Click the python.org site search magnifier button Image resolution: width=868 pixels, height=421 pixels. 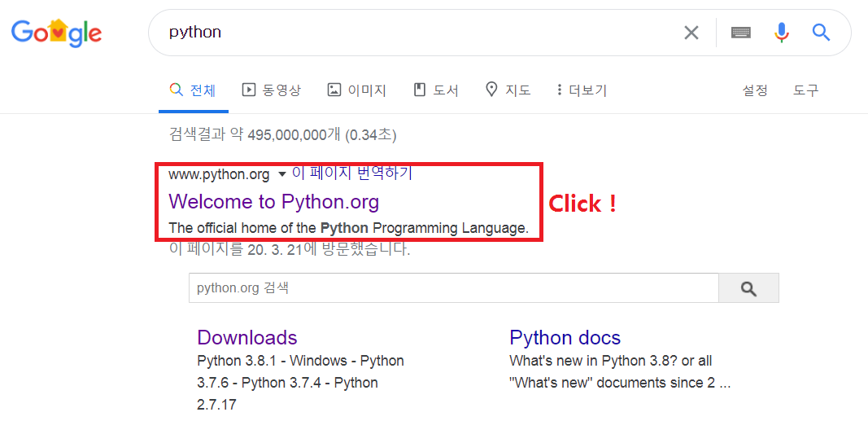748,288
